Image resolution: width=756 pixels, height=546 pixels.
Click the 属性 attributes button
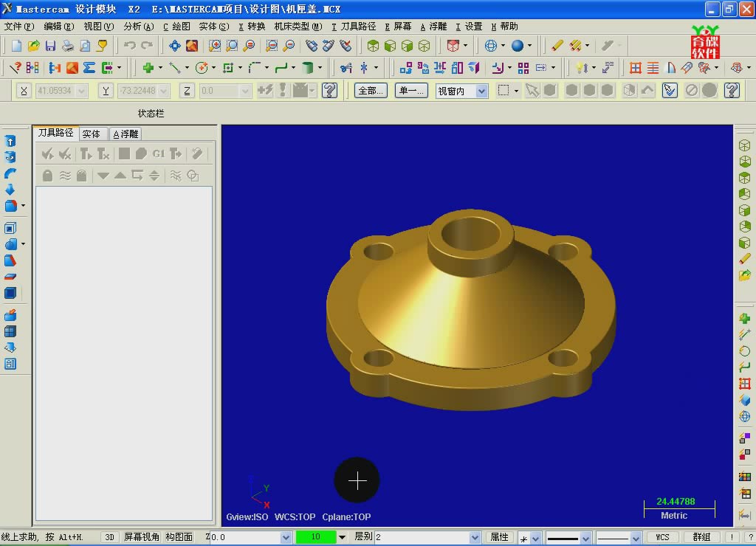point(500,537)
